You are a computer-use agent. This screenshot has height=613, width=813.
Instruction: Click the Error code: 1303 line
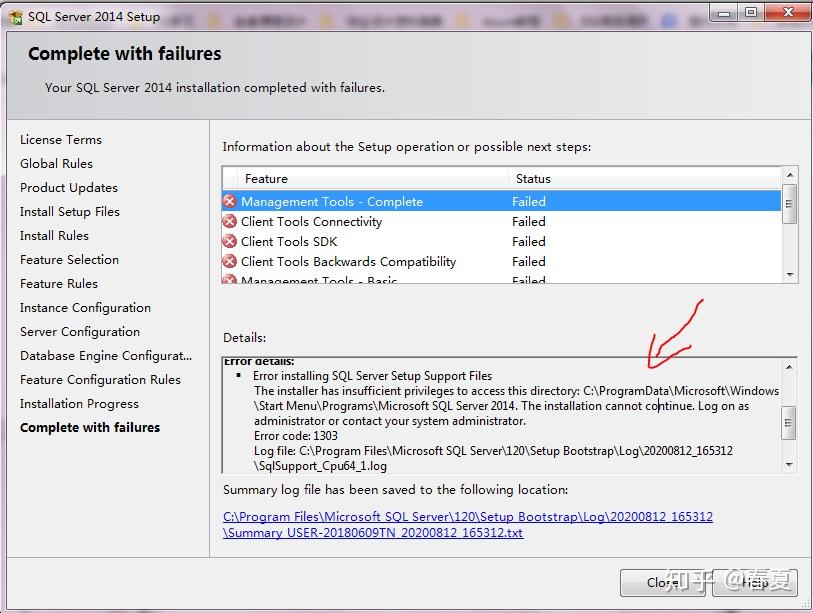coord(296,436)
